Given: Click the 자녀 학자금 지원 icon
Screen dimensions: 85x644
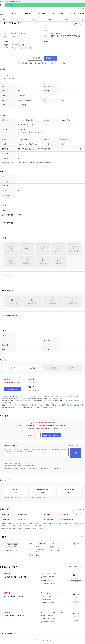Looking at the screenshot, I should (x=74, y=249).
